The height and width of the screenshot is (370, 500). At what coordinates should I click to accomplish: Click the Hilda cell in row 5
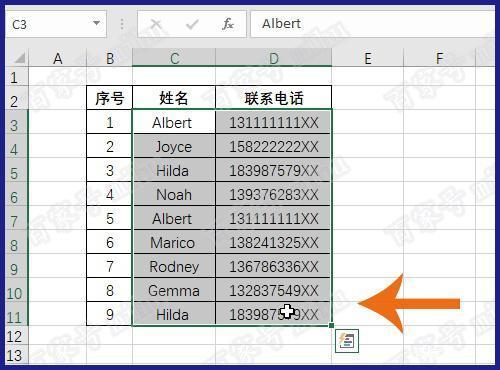pyautogui.click(x=174, y=170)
